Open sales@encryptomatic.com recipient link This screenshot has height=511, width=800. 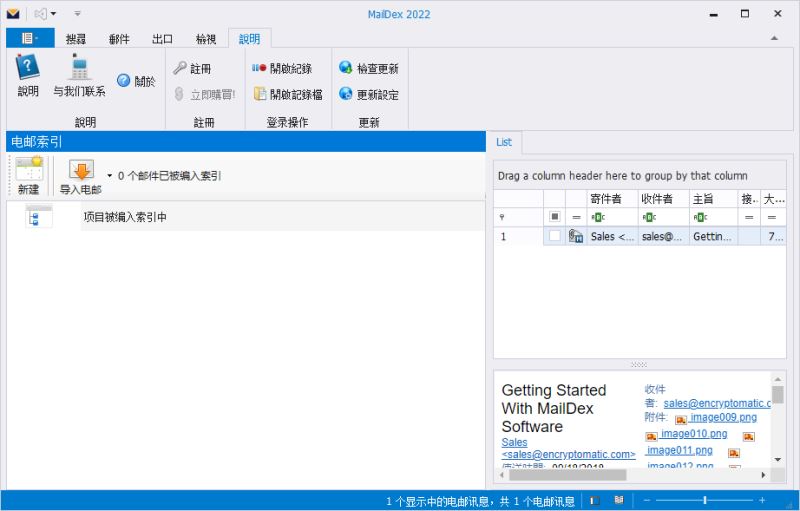tap(717, 403)
